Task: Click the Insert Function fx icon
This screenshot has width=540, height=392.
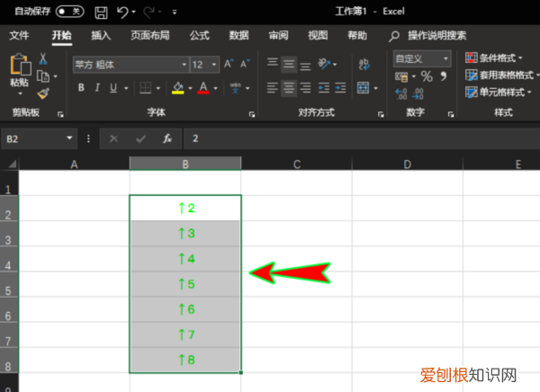Action: click(x=167, y=138)
